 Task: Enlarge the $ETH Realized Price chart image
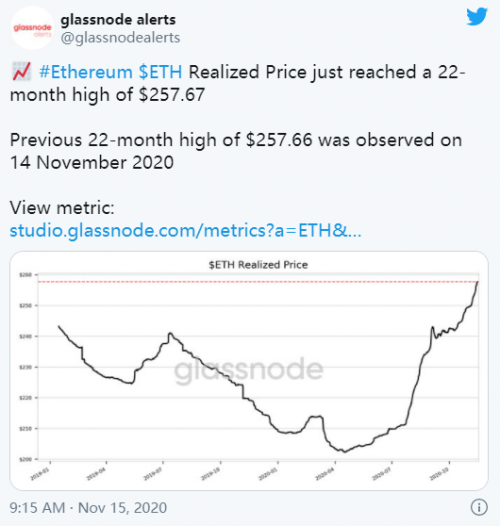tap(249, 371)
